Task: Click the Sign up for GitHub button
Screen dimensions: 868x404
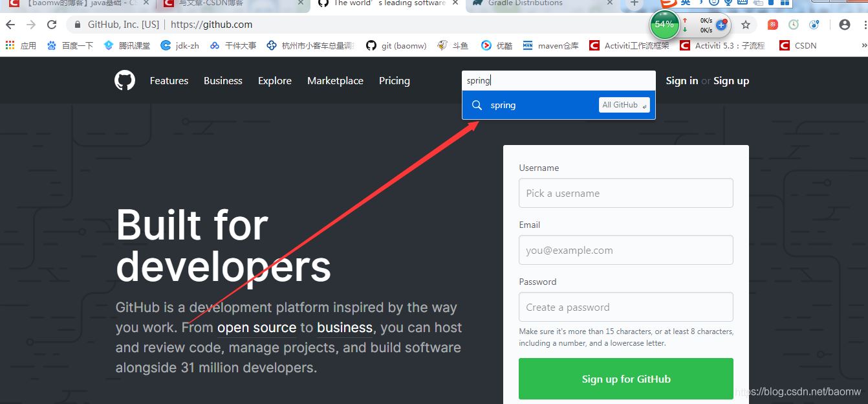Action: pyautogui.click(x=626, y=379)
